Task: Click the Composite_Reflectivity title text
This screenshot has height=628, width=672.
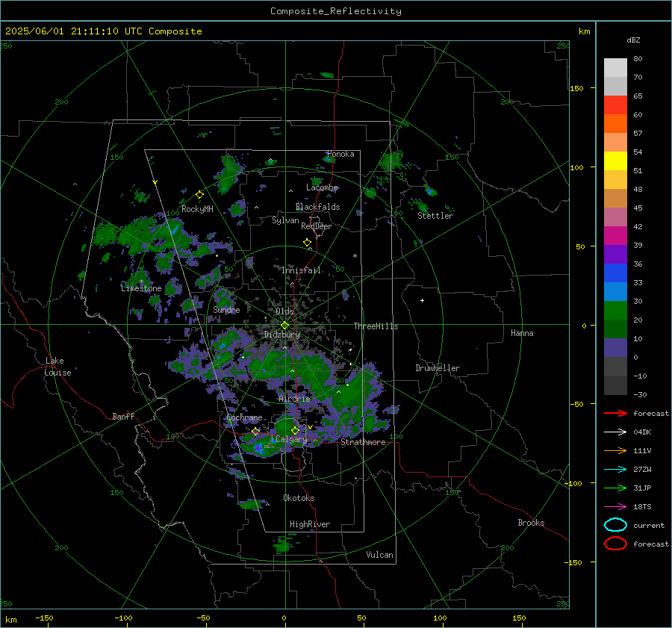Action: coord(336,11)
